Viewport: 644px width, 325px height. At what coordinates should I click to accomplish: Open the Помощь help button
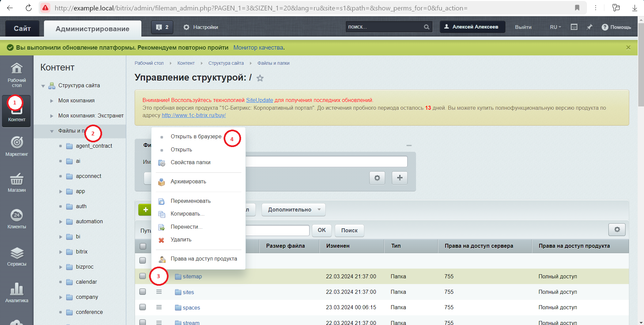point(616,27)
